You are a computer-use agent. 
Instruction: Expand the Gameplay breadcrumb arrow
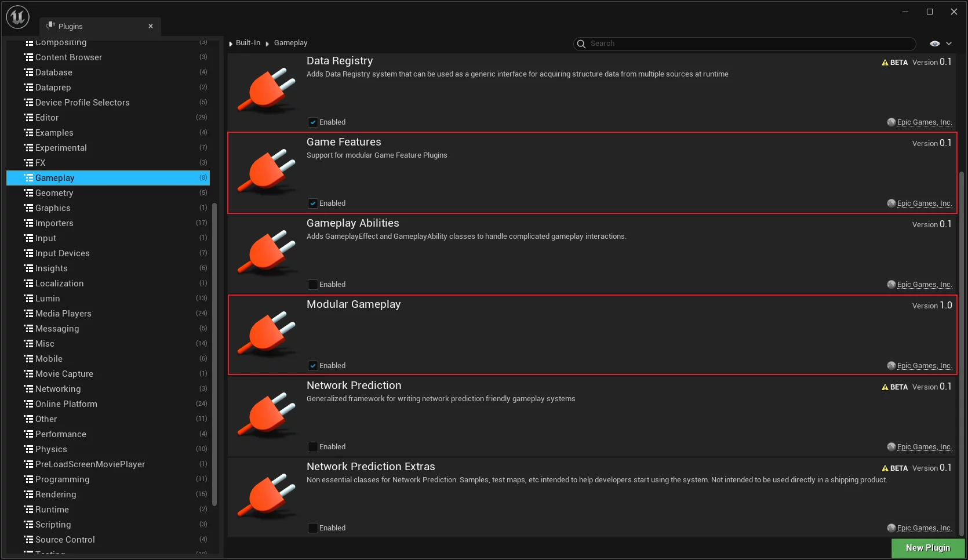coord(267,43)
